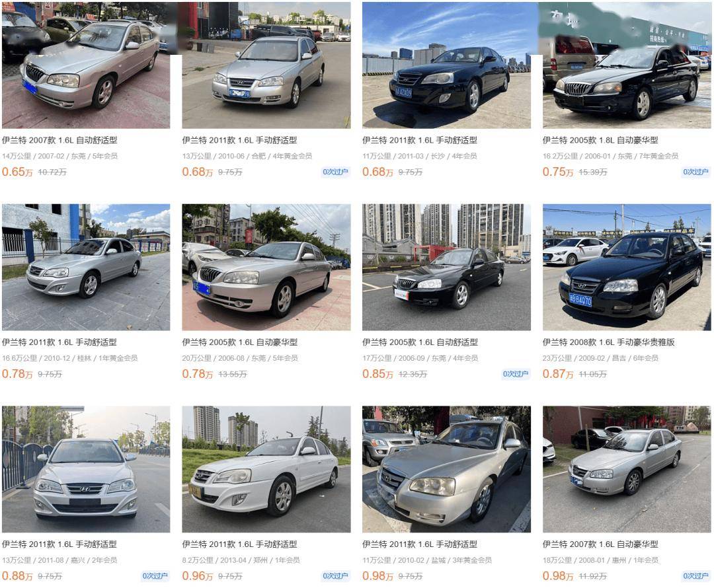Viewport: 714px width, 588px height.
Task: View the 0.78万 2005款 自动豪华型 car photo
Action: pos(266,267)
